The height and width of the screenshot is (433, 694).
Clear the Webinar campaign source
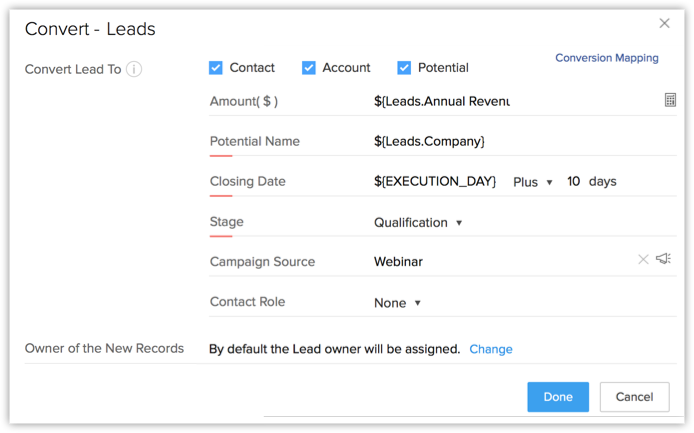click(x=643, y=260)
